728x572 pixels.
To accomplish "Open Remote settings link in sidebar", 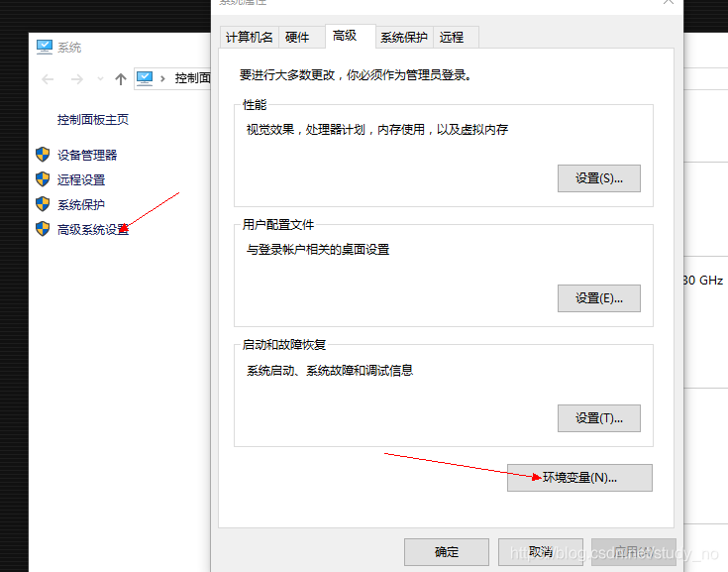I will pyautogui.click(x=81, y=179).
